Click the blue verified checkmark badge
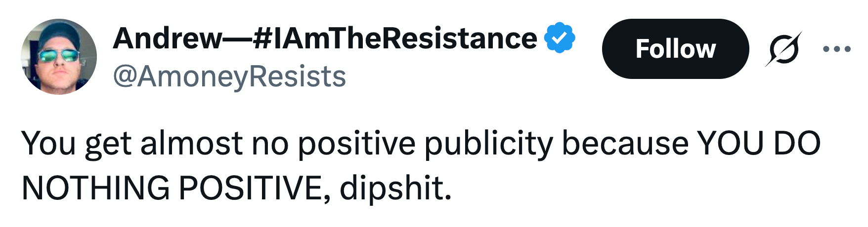868x227 pixels. click(x=560, y=38)
